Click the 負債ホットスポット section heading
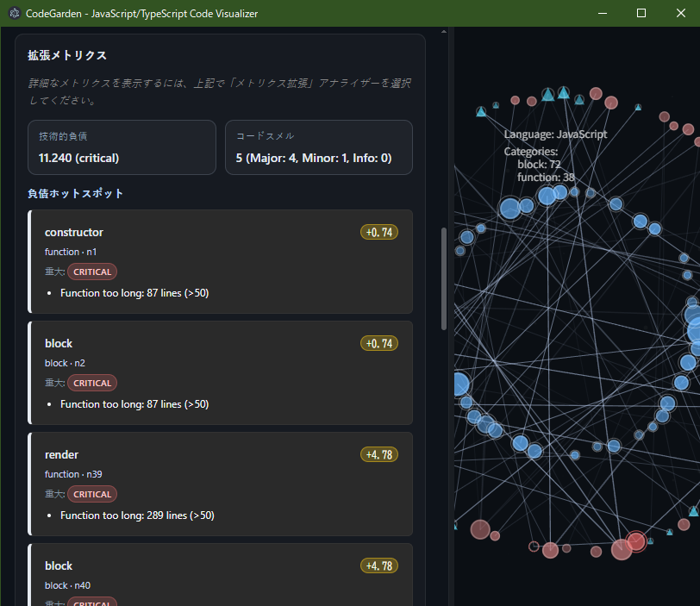The image size is (700, 606). click(x=76, y=194)
